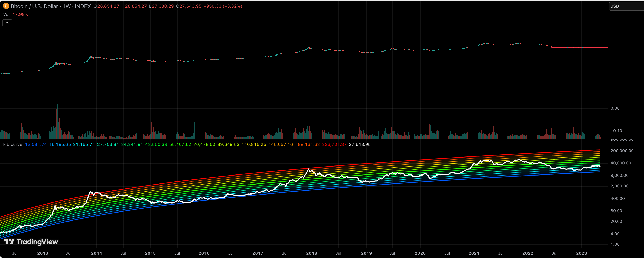Toggle visibility of the Vol indicator
Screen dimensions: 644x258
pos(6,14)
